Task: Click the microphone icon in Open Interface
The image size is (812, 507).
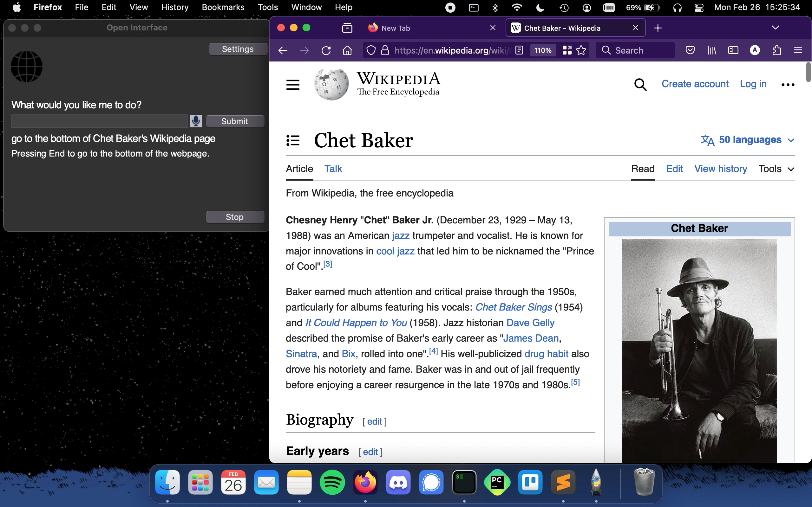Action: pyautogui.click(x=196, y=121)
